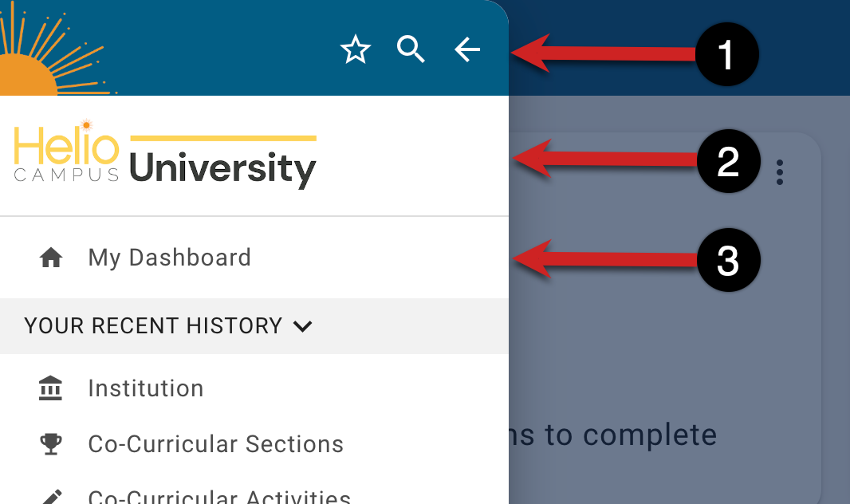Click the dimmed "to complete" card text
Viewport: 850px width, 504px height.
click(x=614, y=435)
